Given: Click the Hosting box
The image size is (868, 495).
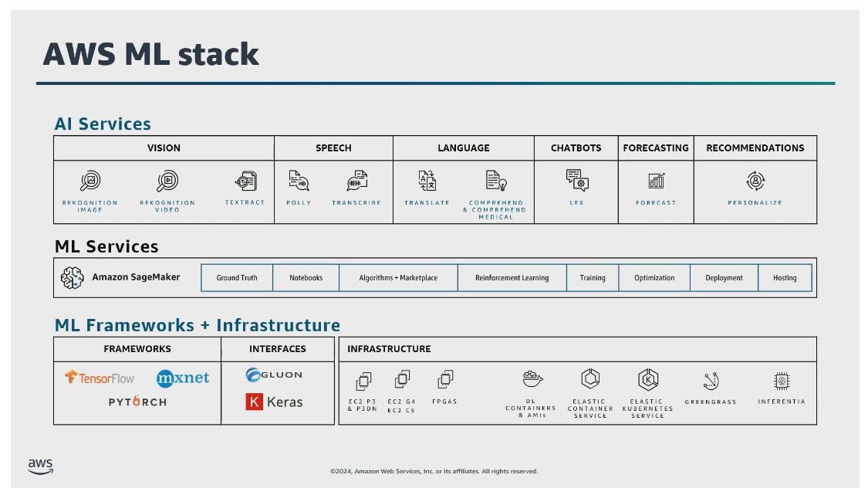Looking at the screenshot, I should tap(785, 278).
